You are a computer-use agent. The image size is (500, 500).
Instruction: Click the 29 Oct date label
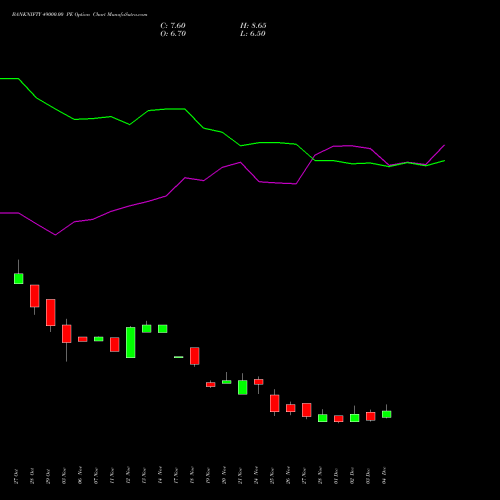coord(48,476)
